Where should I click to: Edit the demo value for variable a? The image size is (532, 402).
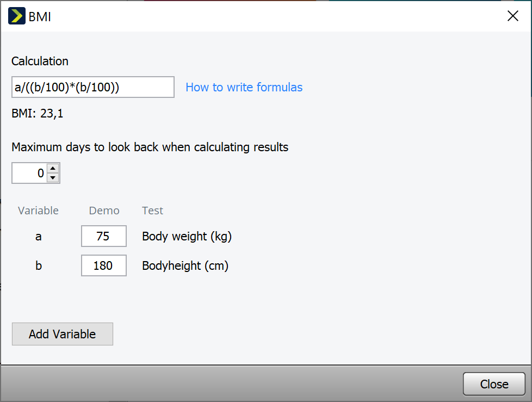(x=103, y=237)
